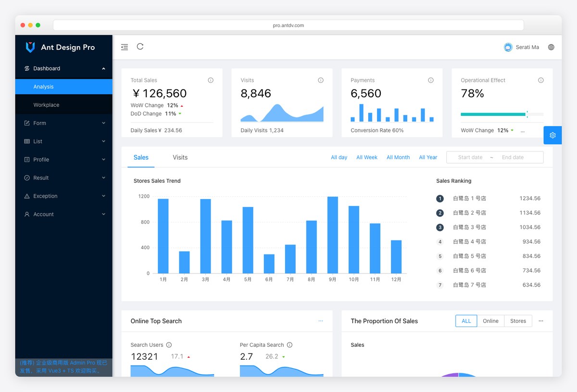
Task: Collapse the Dashboard menu chevron
Action: point(103,69)
